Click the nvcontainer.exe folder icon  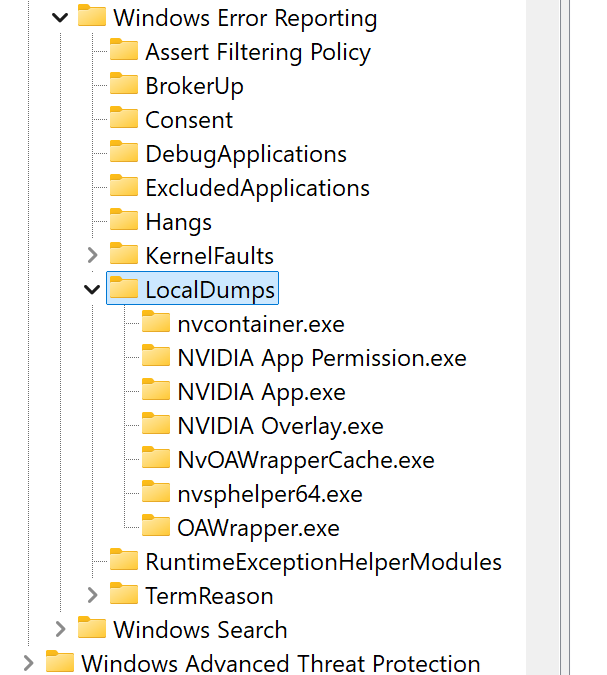[x=155, y=322]
